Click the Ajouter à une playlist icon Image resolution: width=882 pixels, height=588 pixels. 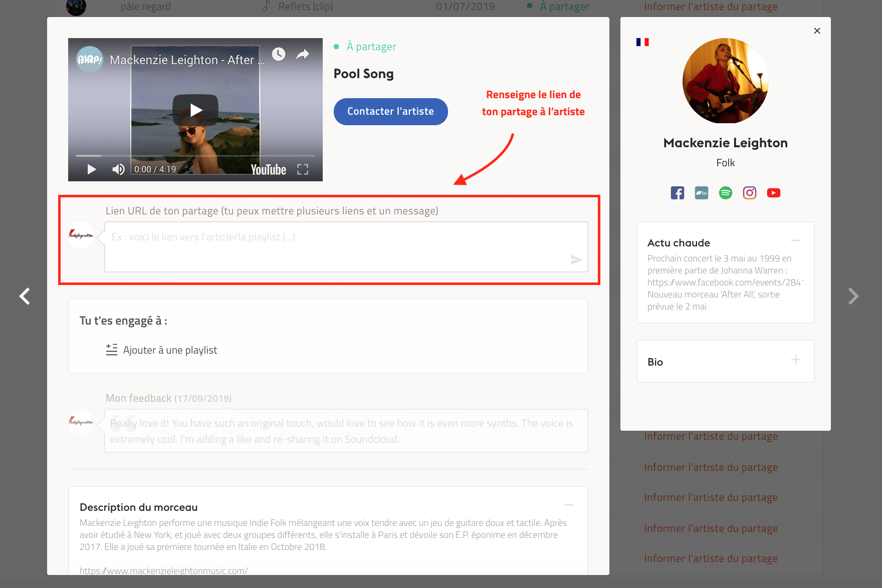(112, 350)
